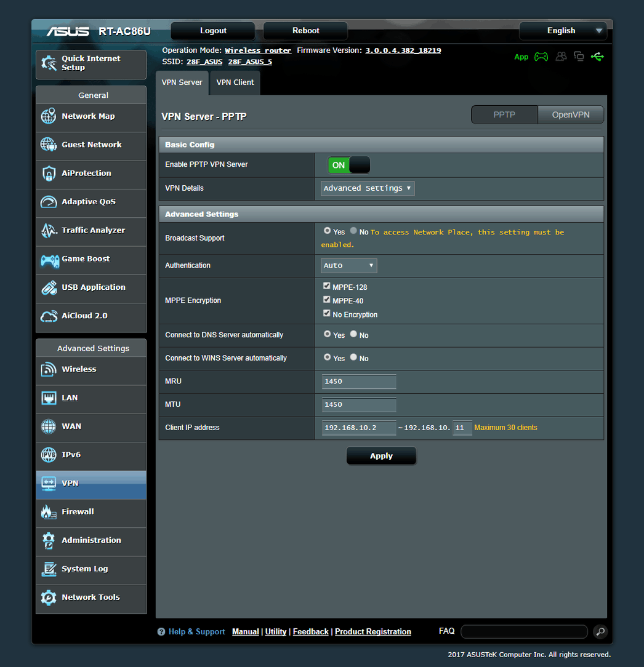The height and width of the screenshot is (667, 644).
Task: Click the AiProtection shield icon
Action: [49, 173]
